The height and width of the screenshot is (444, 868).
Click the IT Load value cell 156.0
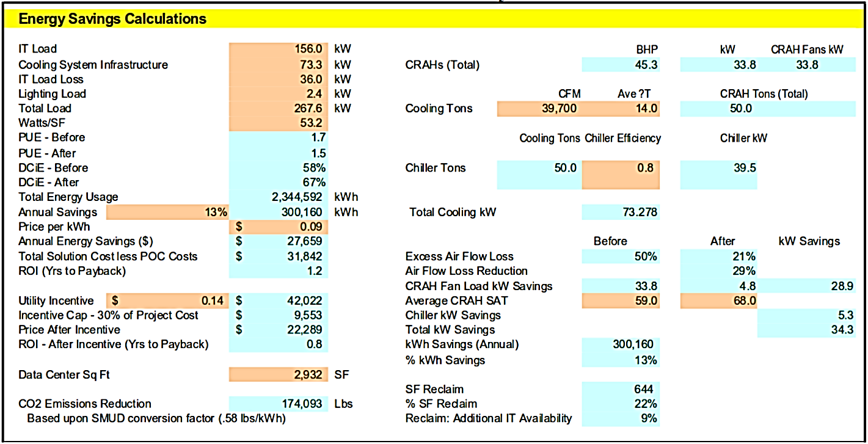(x=279, y=49)
